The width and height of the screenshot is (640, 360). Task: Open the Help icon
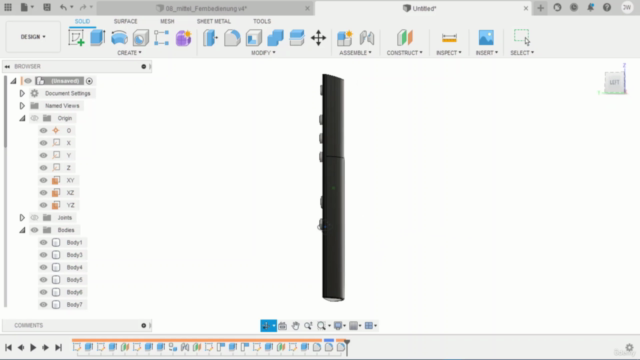(607, 7)
